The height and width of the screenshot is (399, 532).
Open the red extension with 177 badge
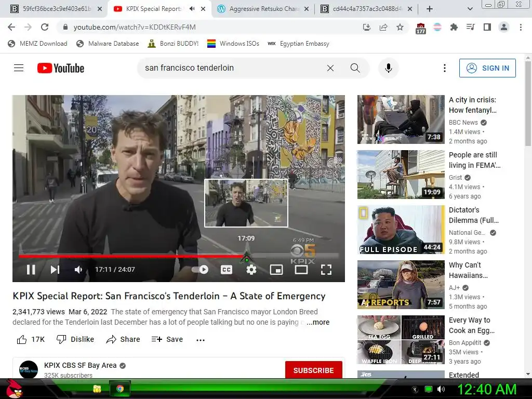(x=421, y=28)
